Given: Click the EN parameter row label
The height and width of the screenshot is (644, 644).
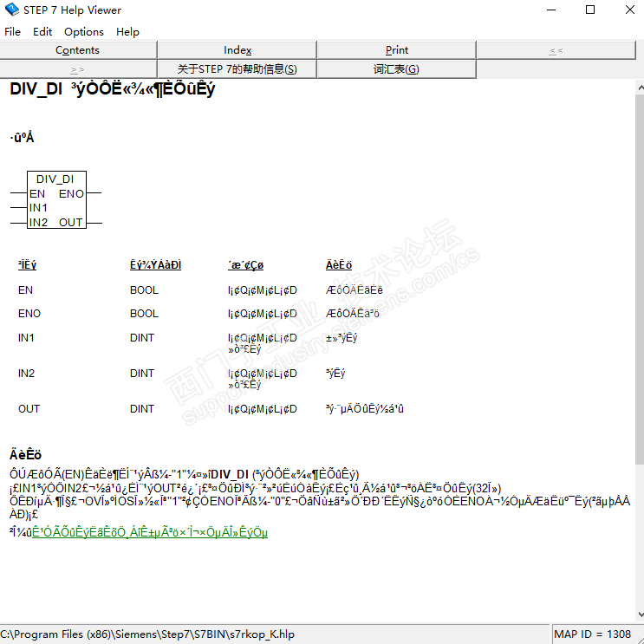Looking at the screenshot, I should coord(25,290).
